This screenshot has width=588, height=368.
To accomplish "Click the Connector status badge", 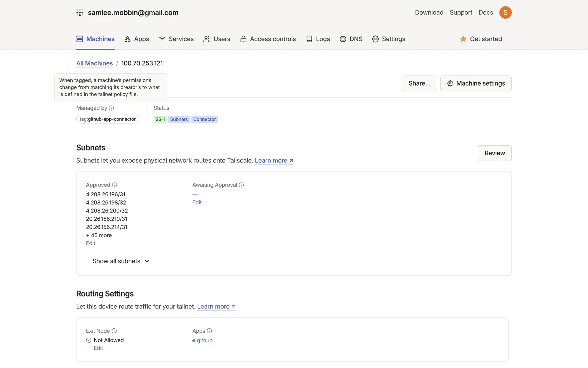I will pyautogui.click(x=204, y=119).
